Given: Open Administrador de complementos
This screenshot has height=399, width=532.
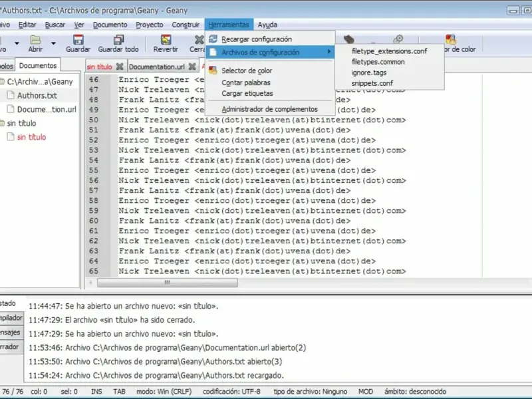Looking at the screenshot, I should tap(270, 109).
